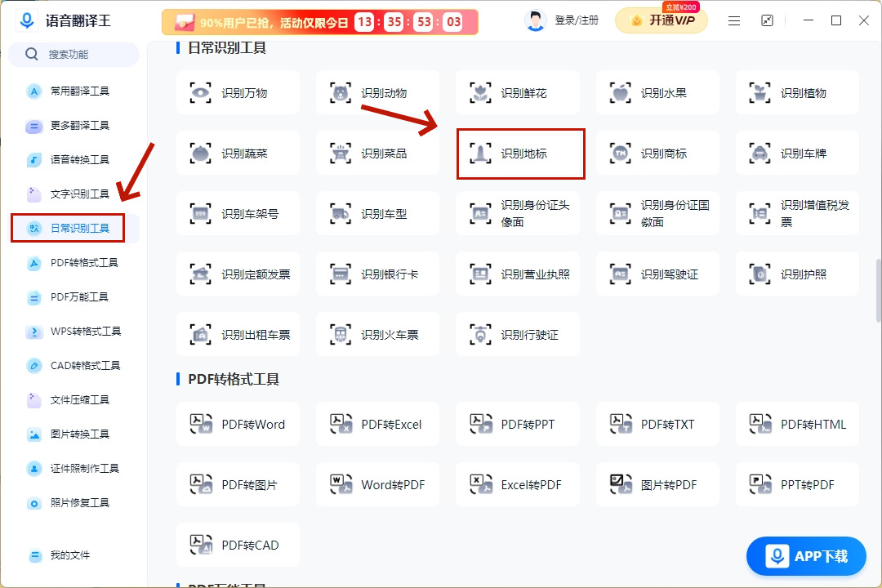Open the 识别动物 animal recognition tool
882x588 pixels.
click(377, 93)
